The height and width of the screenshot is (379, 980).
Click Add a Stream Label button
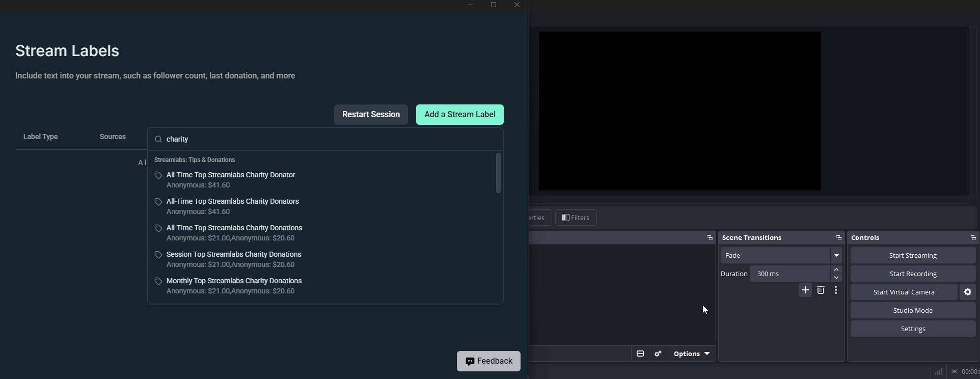coord(460,115)
